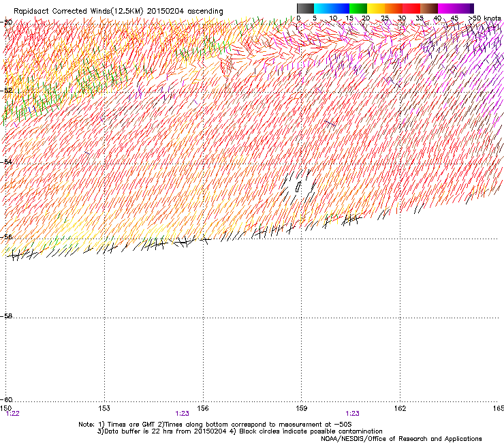The height and width of the screenshot is (443, 504).
Task: Click the '159' longitude axis label
Action: pos(301,408)
